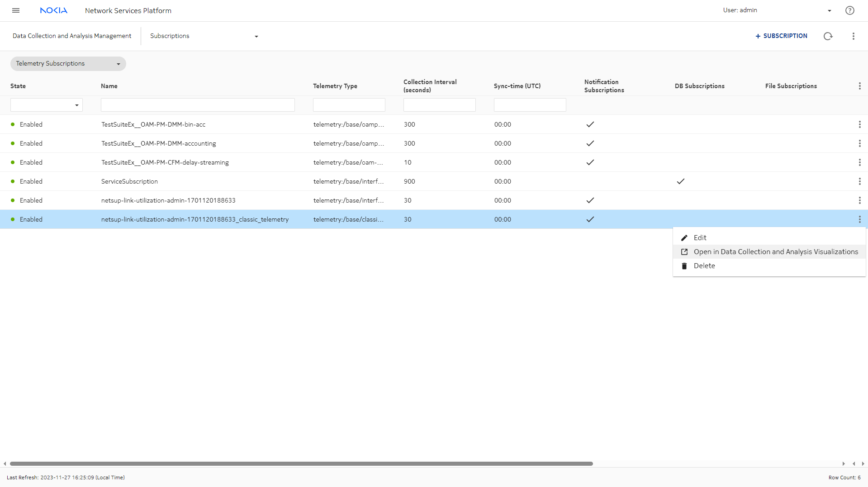Click the horizontal scrollbar thumb
Screen dimensions: 868x487
301,463
